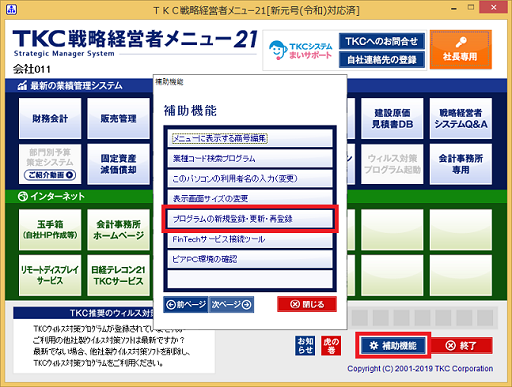Viewport: 512px width, 387px height.
Task: Open 会計事務所 専用 tile
Action: pyautogui.click(x=461, y=164)
